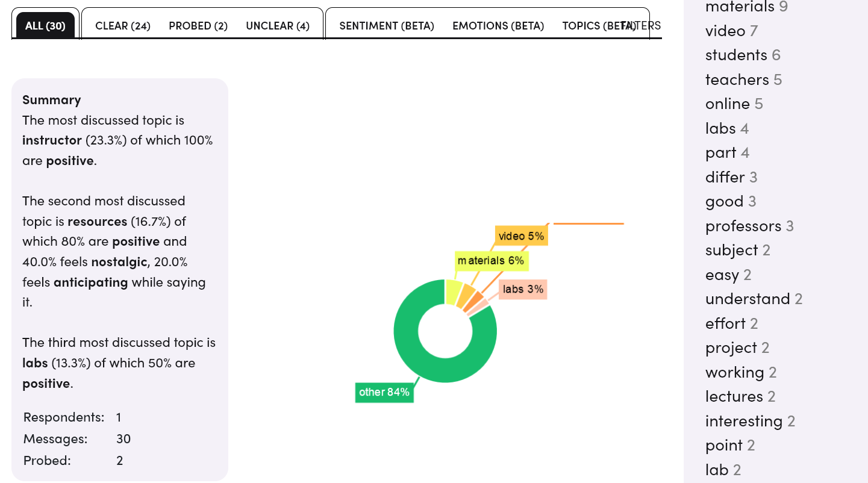Pick the 'project' keyword from the sidebar
This screenshot has width=868, height=483.
coord(731,348)
